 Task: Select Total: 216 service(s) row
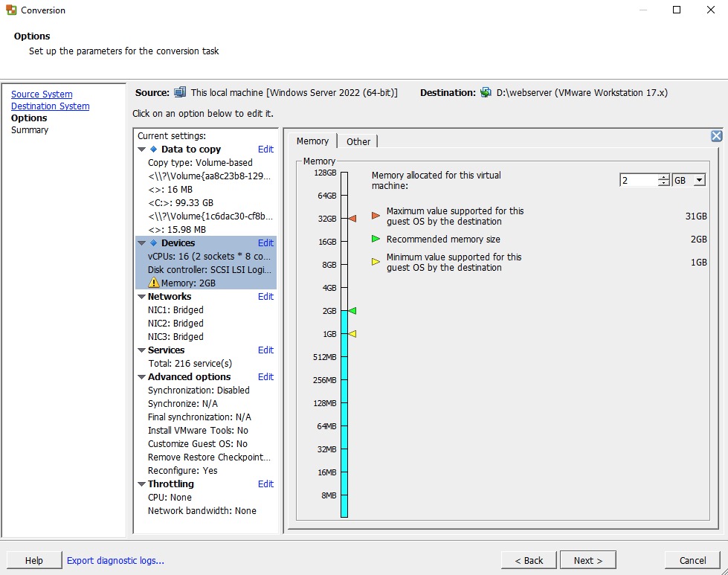pos(206,363)
